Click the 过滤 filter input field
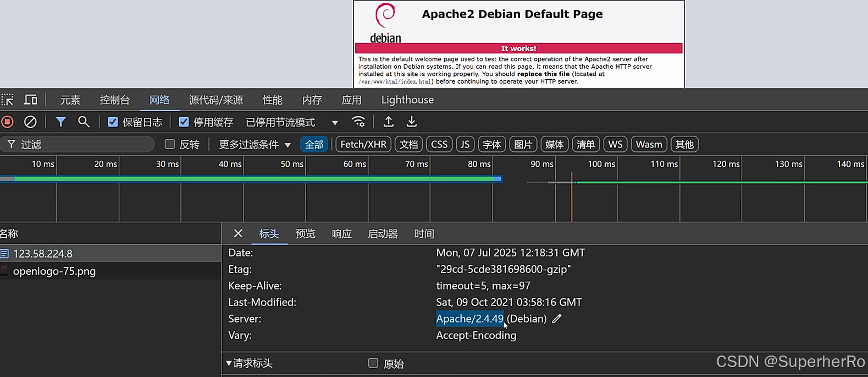The width and height of the screenshot is (868, 377). coord(78,144)
